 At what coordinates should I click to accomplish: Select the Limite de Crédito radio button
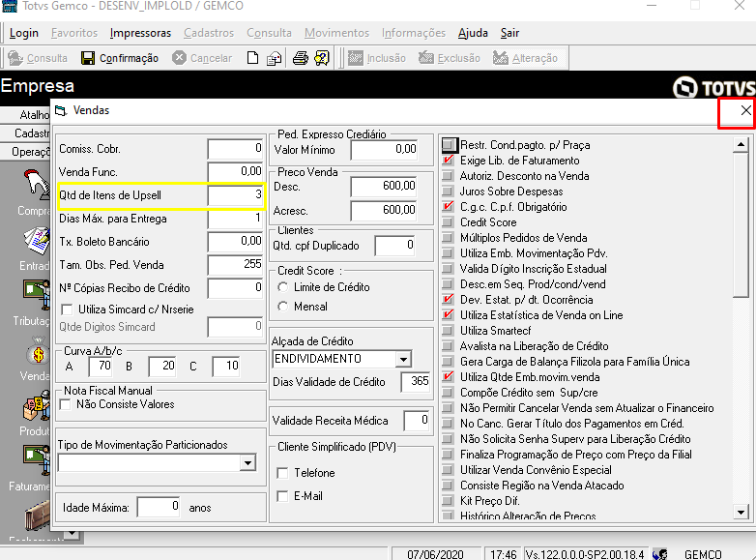click(283, 287)
